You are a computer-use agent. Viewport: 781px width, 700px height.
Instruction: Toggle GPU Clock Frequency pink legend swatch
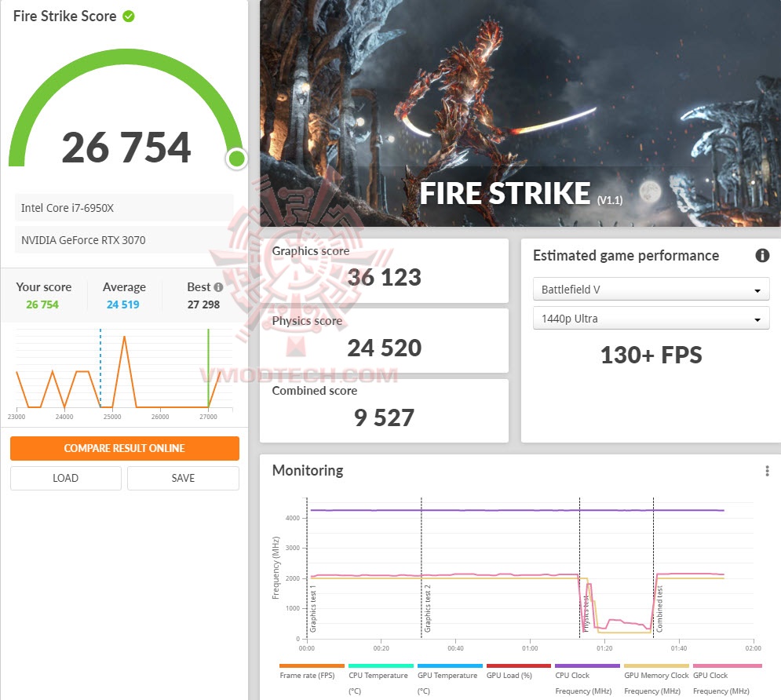click(x=727, y=665)
